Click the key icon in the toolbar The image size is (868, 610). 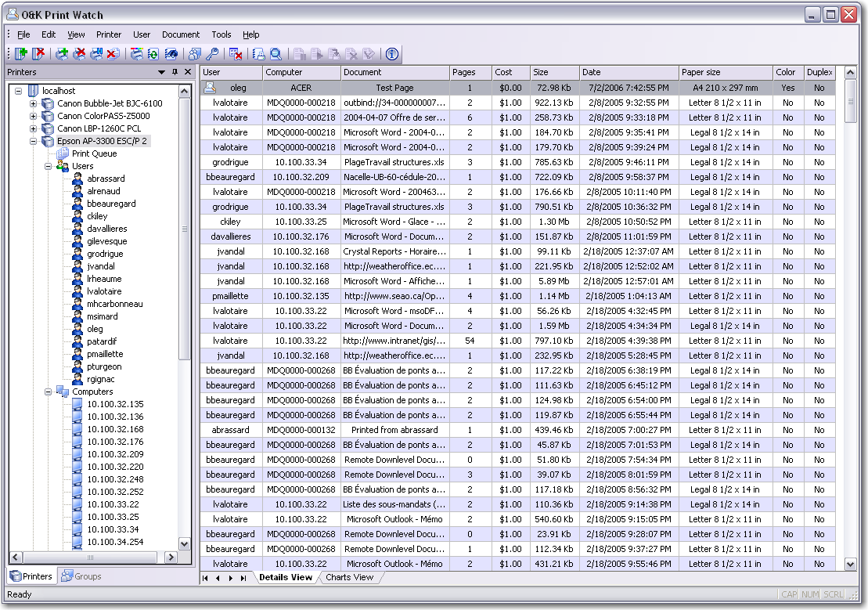click(x=212, y=54)
